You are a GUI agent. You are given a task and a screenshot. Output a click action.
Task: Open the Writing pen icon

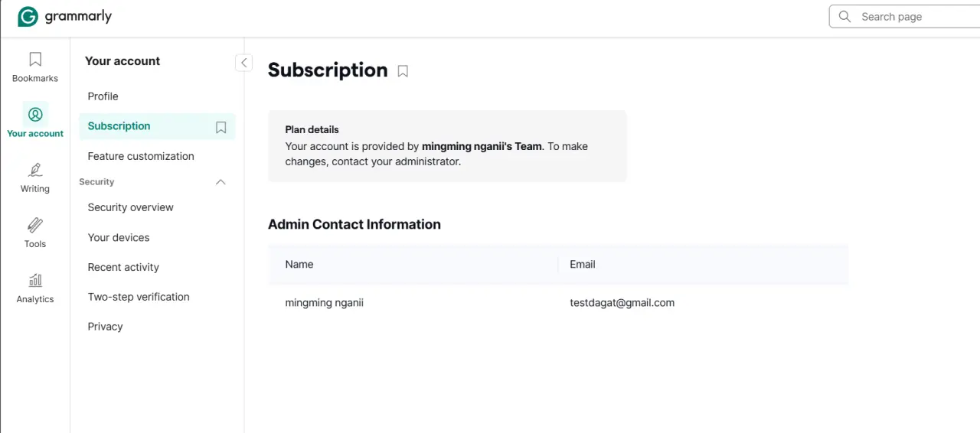tap(35, 170)
